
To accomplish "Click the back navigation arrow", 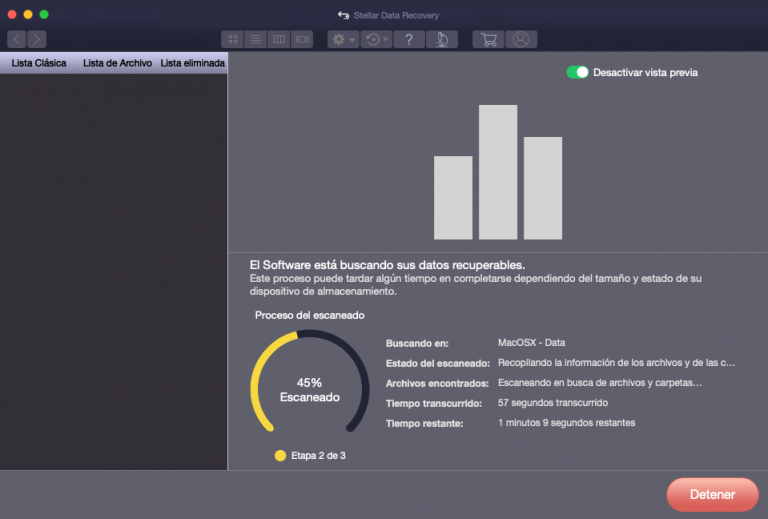I will click(17, 39).
